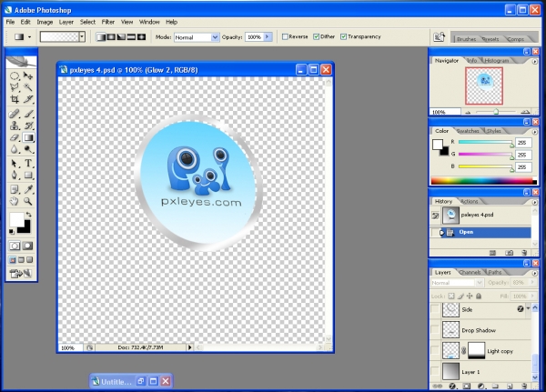Select the Move tool
This screenshot has height=392, width=546.
[28, 75]
